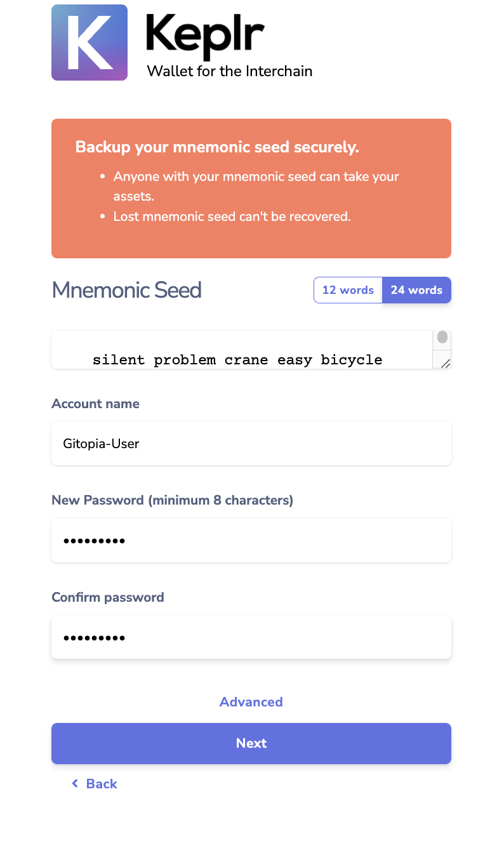Expand the Advanced settings section
Viewport: 504px width, 841px height.
[251, 702]
